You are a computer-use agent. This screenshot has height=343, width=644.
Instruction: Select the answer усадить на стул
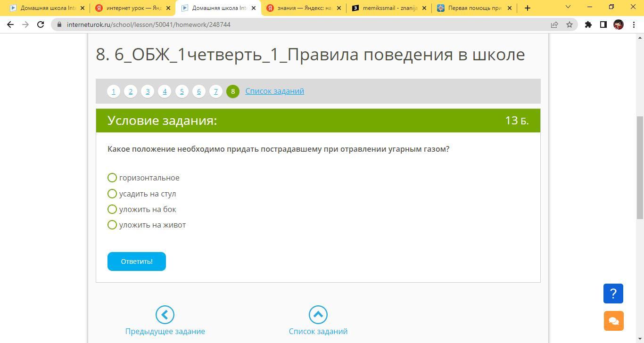tap(112, 194)
